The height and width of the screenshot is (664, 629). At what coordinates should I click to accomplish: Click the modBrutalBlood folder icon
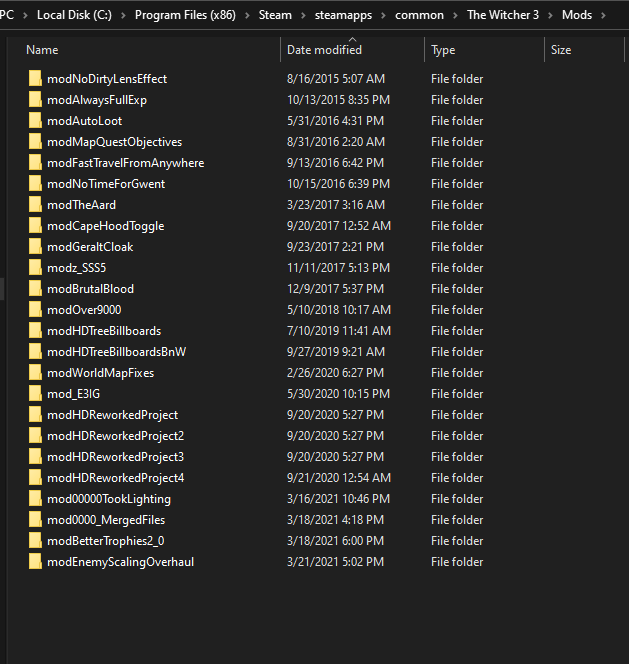[35, 289]
